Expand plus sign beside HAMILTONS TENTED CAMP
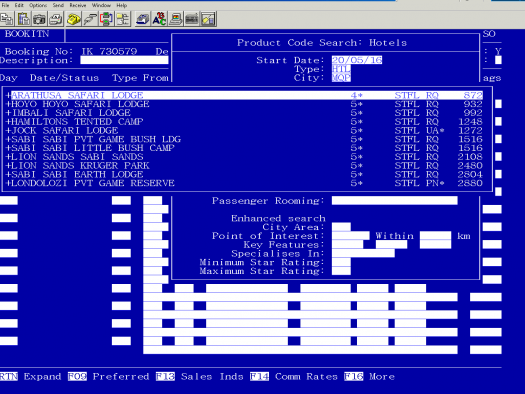525x394 pixels. click(8, 122)
